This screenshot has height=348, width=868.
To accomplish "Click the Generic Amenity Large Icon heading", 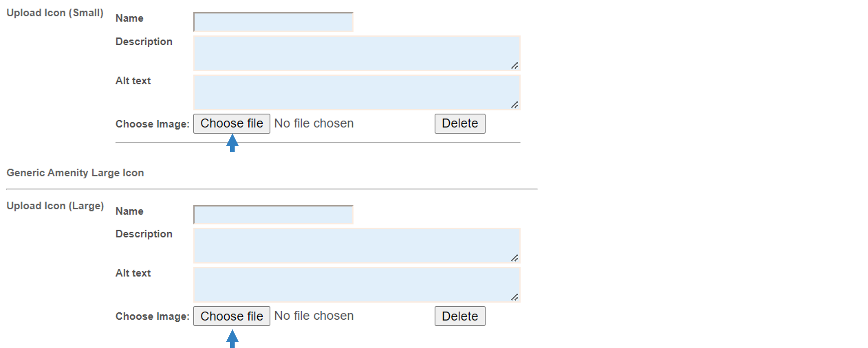I will (x=75, y=173).
